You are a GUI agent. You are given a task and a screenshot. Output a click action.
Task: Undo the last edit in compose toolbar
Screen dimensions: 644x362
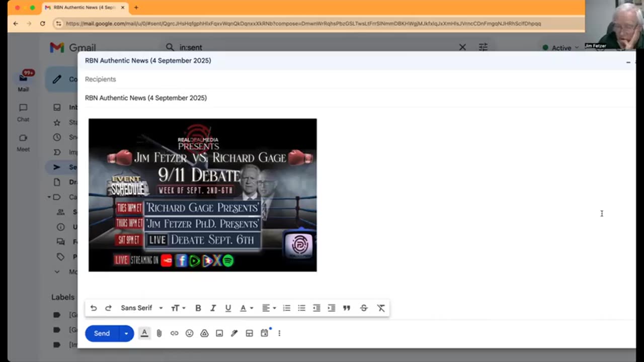coord(94,308)
